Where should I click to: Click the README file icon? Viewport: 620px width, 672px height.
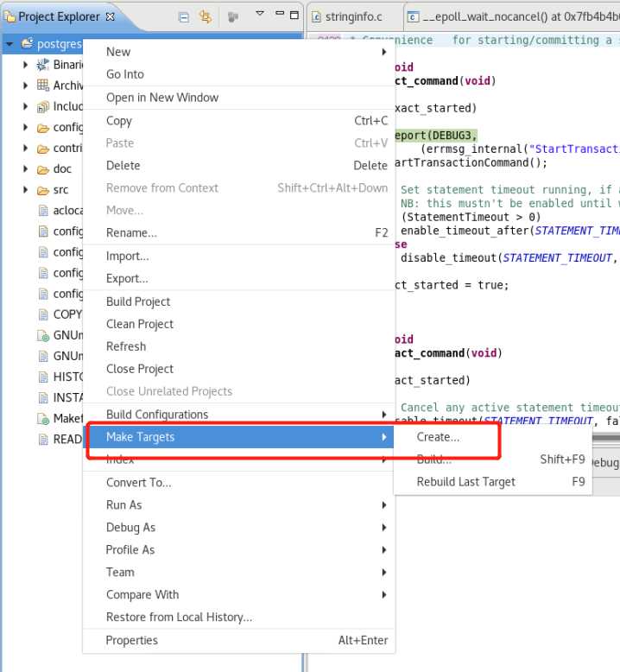pyautogui.click(x=43, y=440)
